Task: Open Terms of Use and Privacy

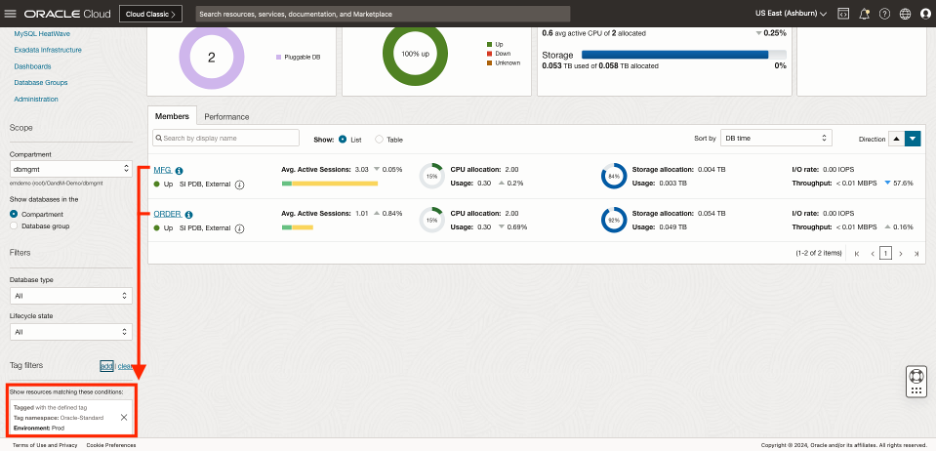Action: (x=45, y=445)
